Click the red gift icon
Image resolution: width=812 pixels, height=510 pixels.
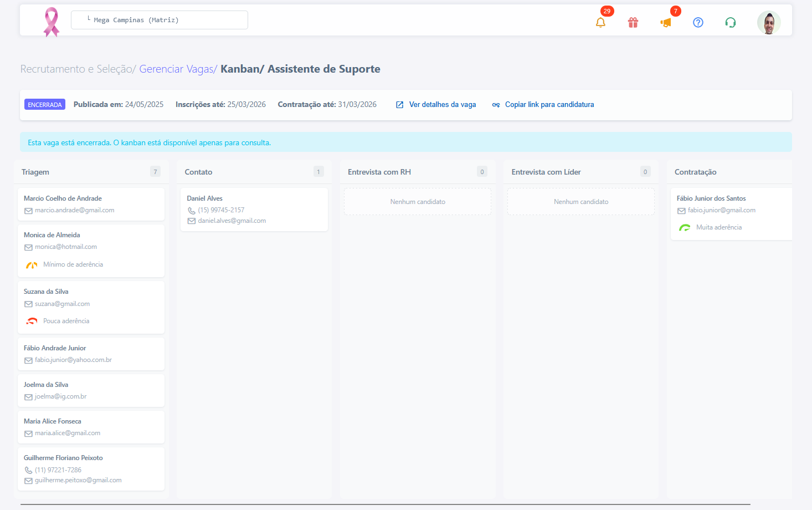[633, 23]
